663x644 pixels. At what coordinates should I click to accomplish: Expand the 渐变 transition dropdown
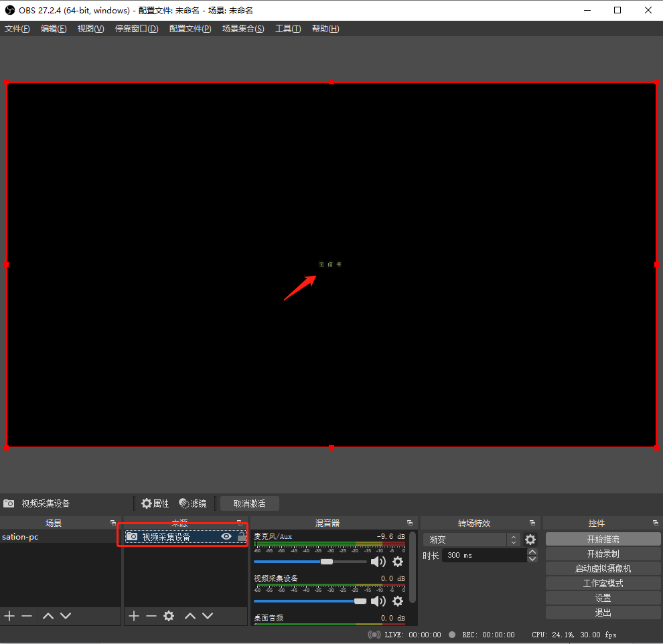pos(514,540)
